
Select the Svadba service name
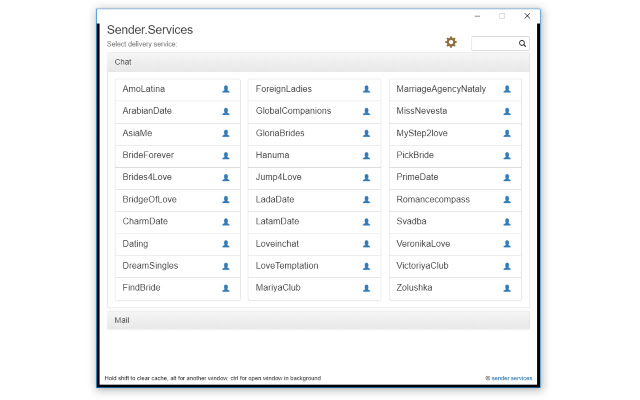(x=411, y=221)
